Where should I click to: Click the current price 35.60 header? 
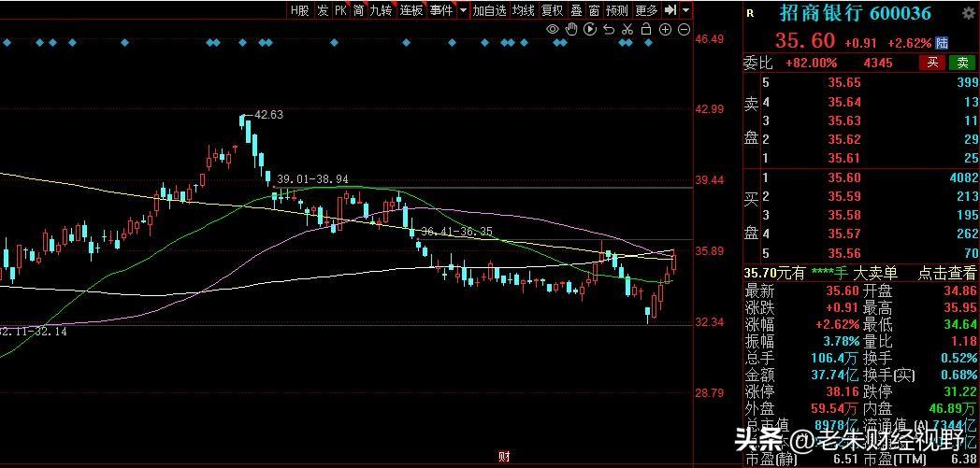pos(805,40)
